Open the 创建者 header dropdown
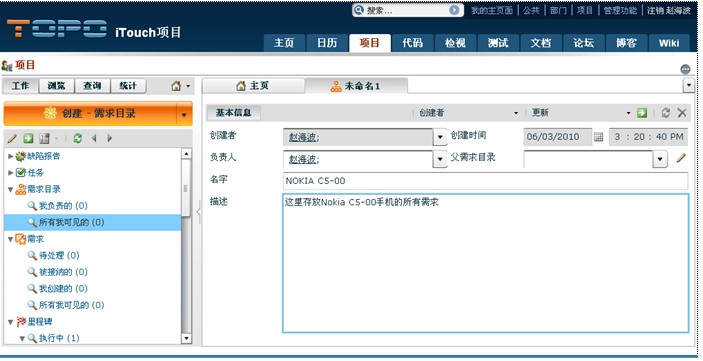The width and height of the screenshot is (703, 361). (516, 113)
